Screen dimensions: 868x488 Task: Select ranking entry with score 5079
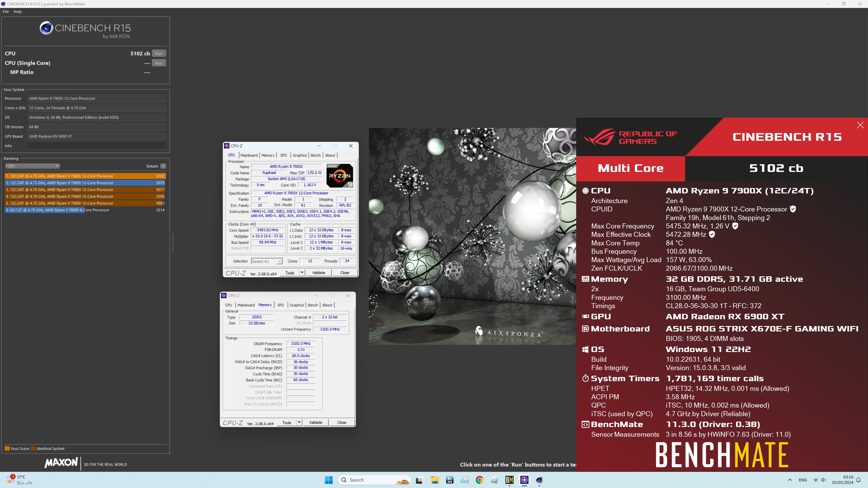(x=85, y=183)
